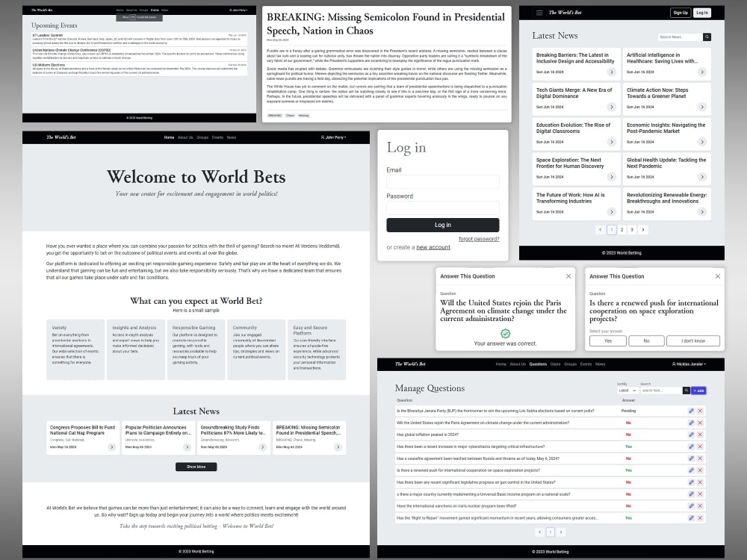The width and height of the screenshot is (747, 560).
Task: Open the Revolutionizing Renewable Energy arrow
Action: click(x=701, y=212)
